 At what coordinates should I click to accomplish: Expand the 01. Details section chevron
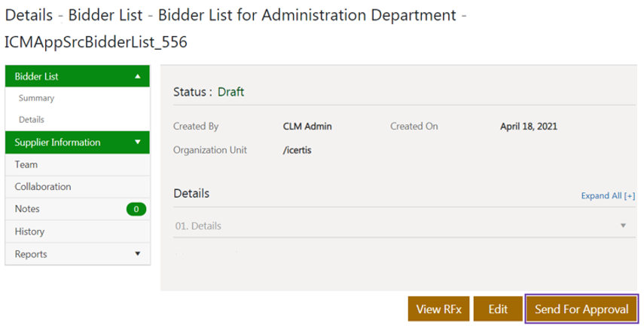(x=623, y=225)
